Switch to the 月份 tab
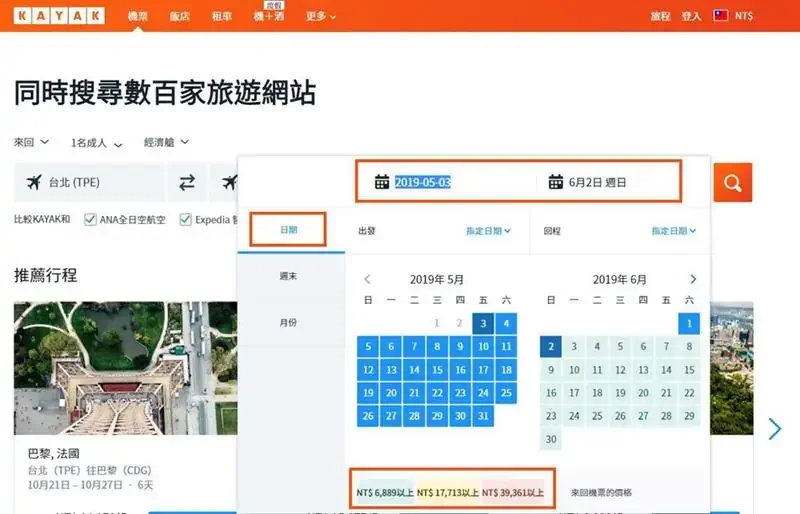This screenshot has height=514, width=800. point(288,323)
